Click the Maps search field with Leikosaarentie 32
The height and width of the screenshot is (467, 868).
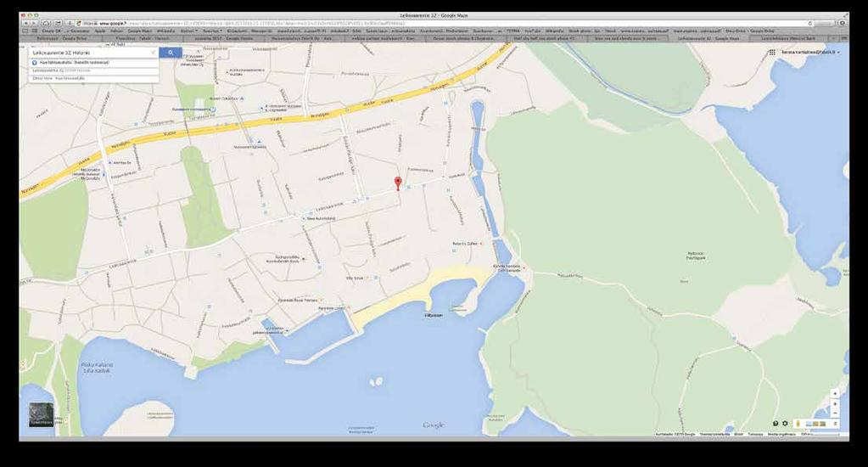coord(92,53)
